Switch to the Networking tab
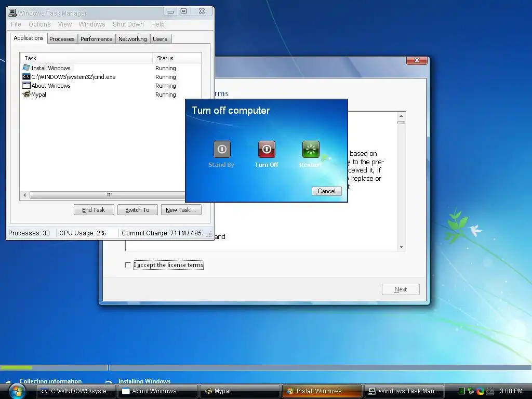This screenshot has width=532, height=399. [132, 39]
